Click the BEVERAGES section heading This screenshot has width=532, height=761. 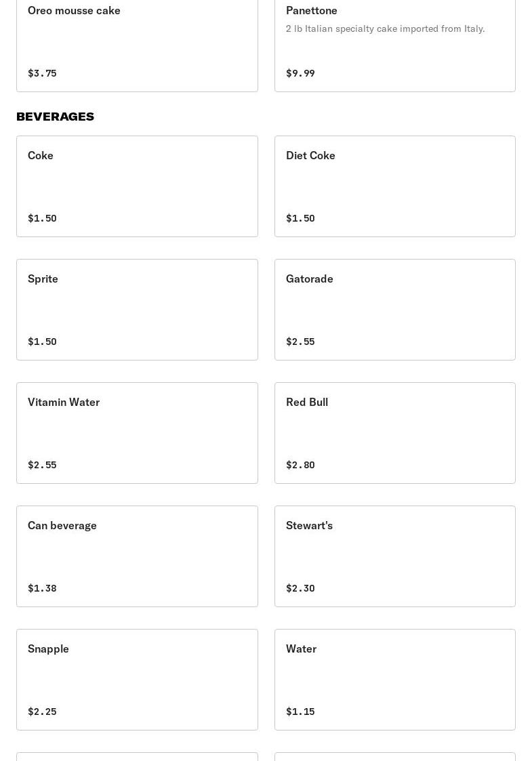55,117
